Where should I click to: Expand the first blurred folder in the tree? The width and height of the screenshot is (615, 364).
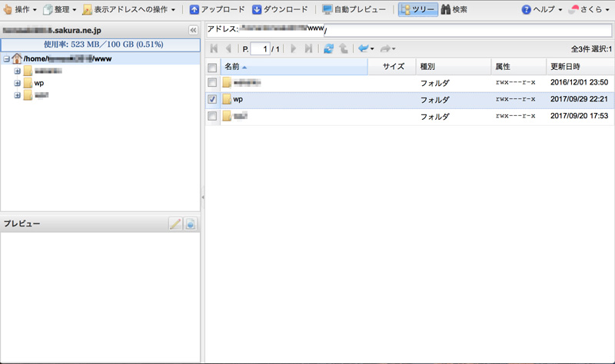click(x=17, y=71)
